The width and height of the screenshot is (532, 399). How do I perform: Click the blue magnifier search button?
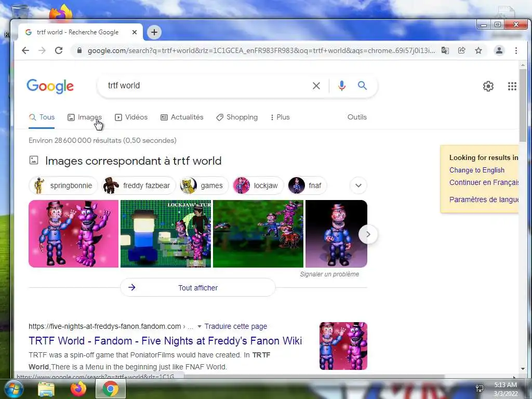(362, 86)
